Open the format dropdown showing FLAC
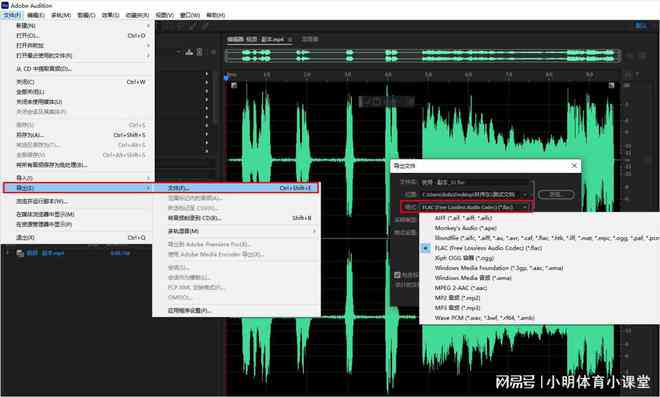 [x=475, y=207]
